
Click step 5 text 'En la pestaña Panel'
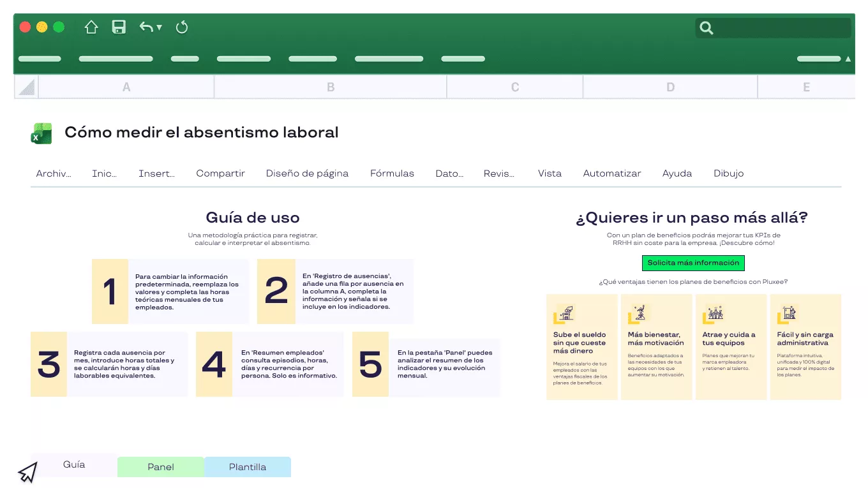click(445, 364)
